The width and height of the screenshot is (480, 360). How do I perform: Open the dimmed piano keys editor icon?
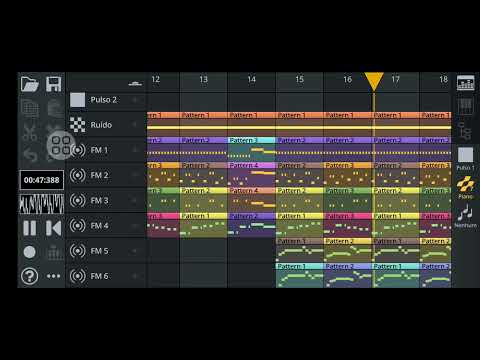465,107
